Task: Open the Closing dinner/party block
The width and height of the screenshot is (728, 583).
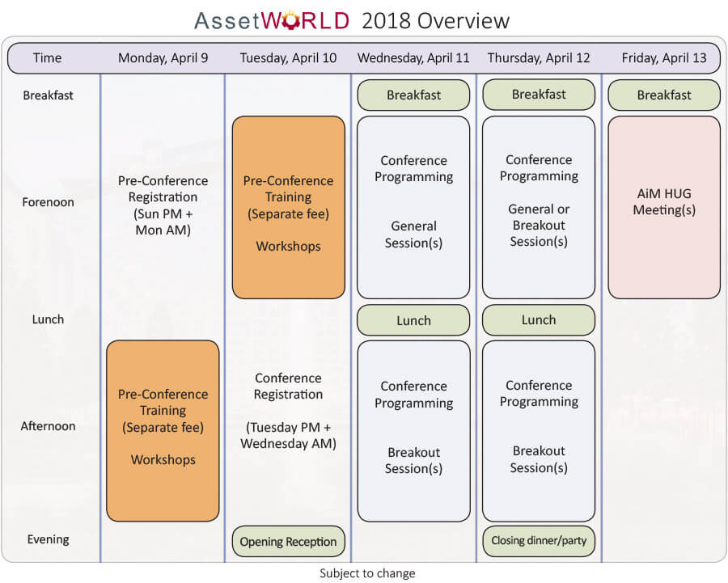Action: point(539,541)
